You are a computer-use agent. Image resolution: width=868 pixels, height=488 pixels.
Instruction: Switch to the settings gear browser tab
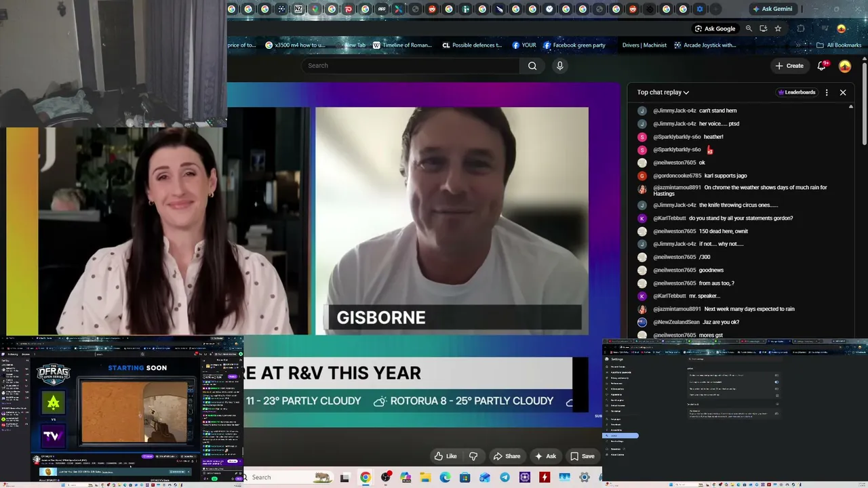(700, 9)
